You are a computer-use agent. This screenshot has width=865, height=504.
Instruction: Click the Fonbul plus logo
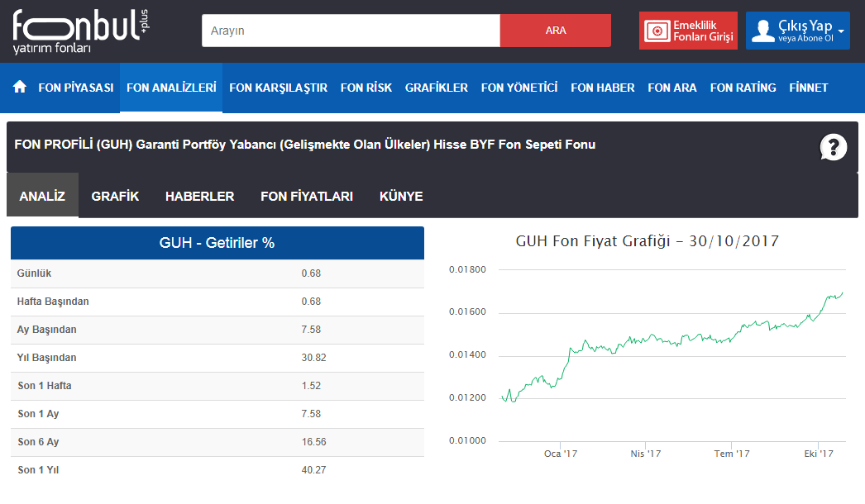click(x=80, y=31)
